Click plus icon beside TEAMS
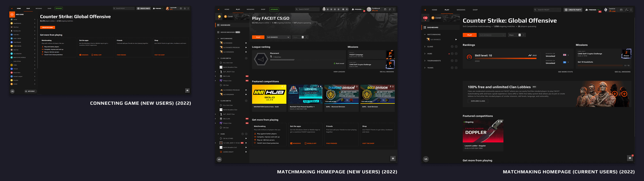Viewport: 644px width, 181px height. pos(456,68)
